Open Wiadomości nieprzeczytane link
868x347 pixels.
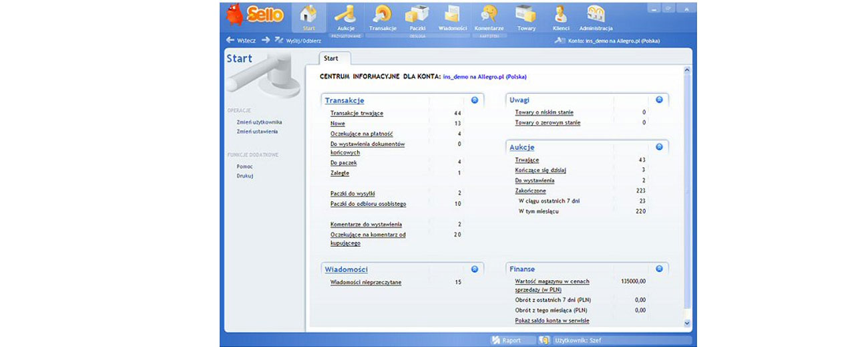pos(366,282)
